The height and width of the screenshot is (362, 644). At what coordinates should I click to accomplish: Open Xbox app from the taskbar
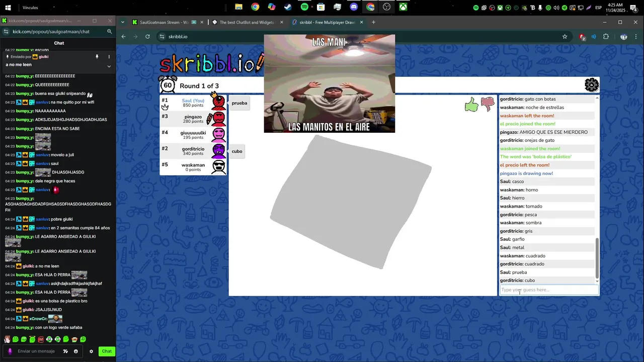(x=403, y=7)
